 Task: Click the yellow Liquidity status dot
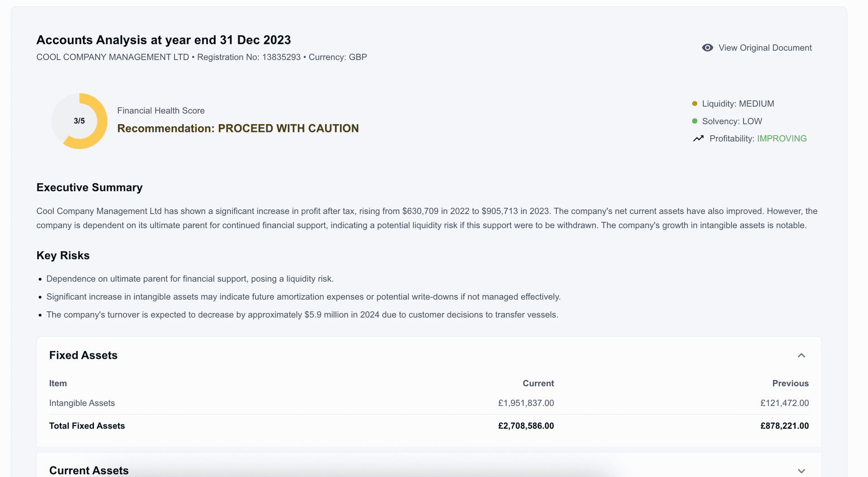tap(695, 104)
